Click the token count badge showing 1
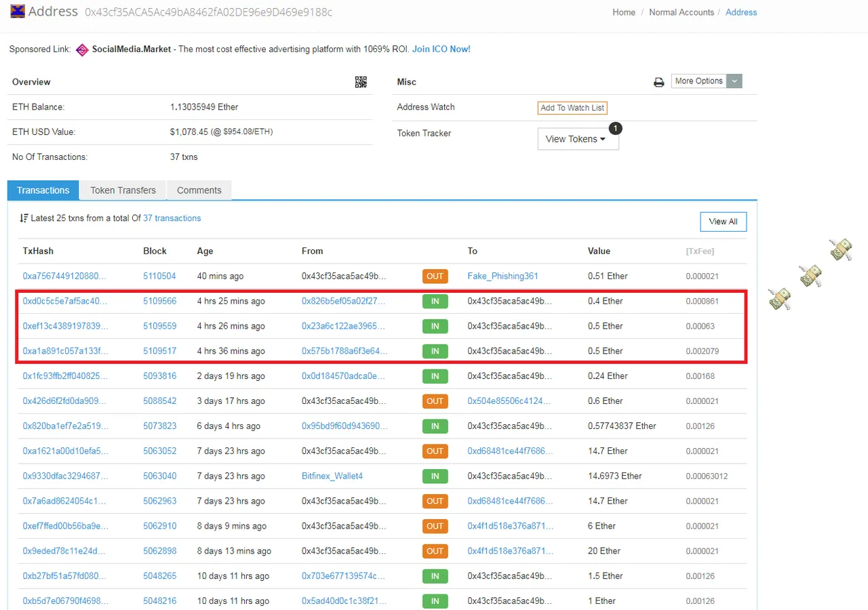This screenshot has width=868, height=610. 615,128
